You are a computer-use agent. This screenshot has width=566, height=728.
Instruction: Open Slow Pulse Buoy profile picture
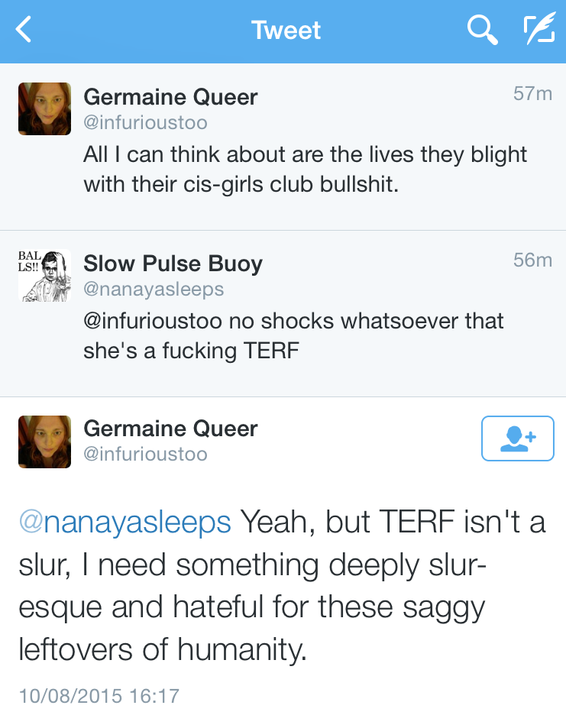[44, 275]
